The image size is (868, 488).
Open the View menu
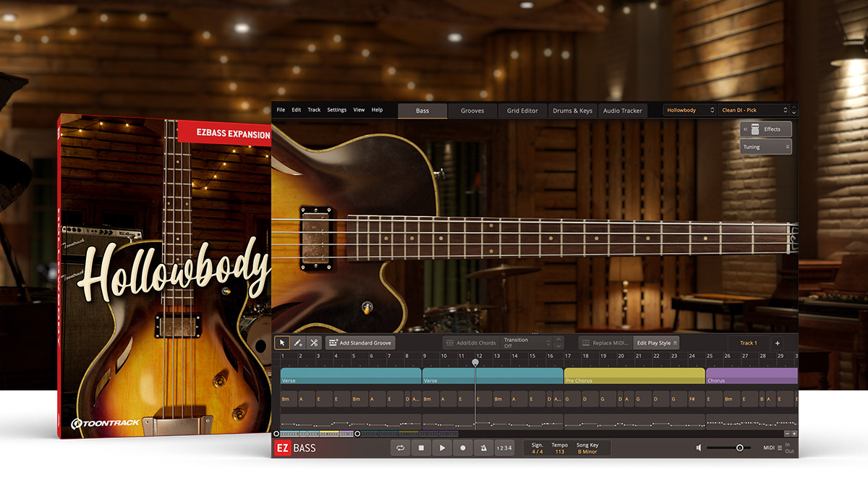[359, 110]
